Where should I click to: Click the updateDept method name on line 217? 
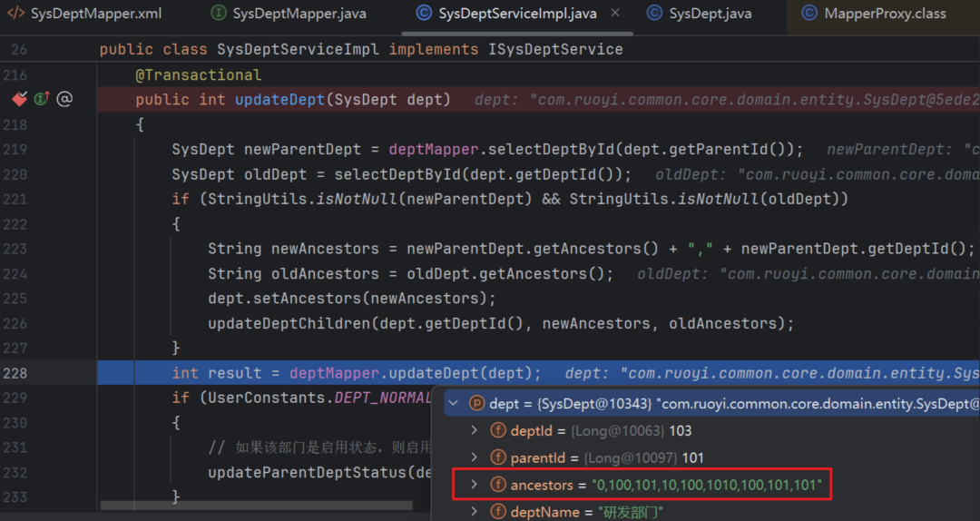tap(280, 100)
